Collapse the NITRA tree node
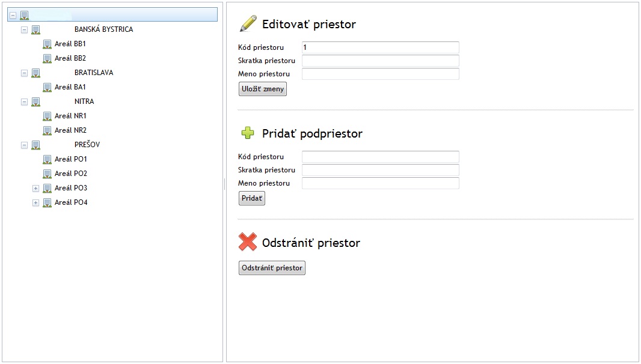Image resolution: width=641 pixels, height=364 pixels. [x=25, y=102]
